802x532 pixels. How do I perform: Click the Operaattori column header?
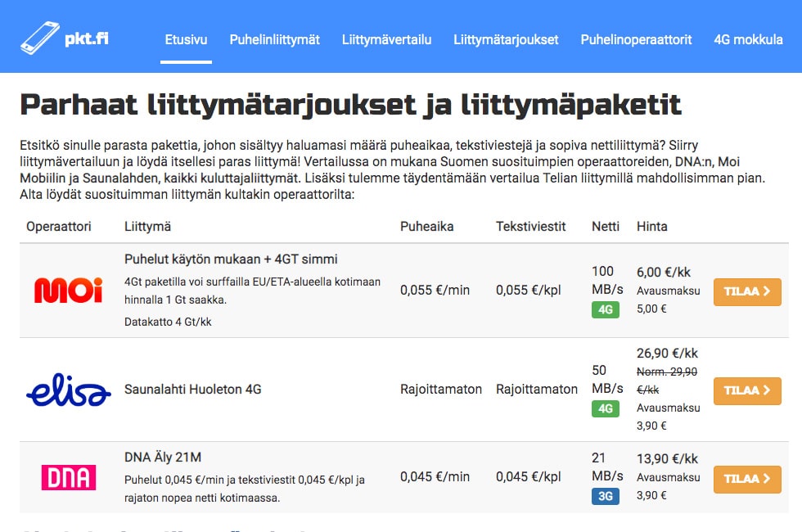click(59, 227)
